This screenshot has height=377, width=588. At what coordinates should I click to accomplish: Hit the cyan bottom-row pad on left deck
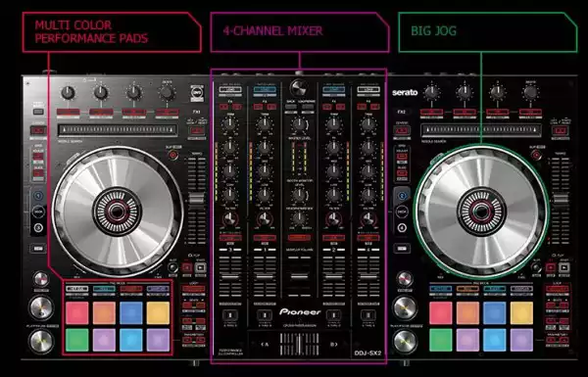coord(131,340)
